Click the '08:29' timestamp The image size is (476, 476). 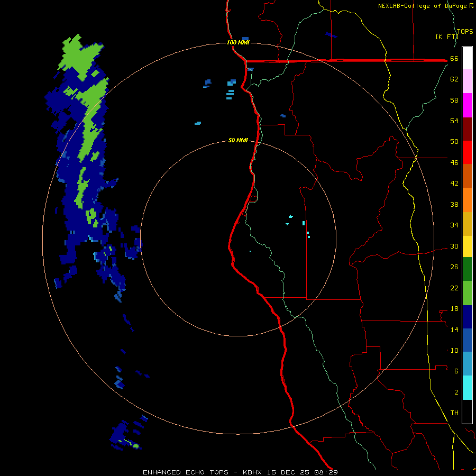(325, 472)
